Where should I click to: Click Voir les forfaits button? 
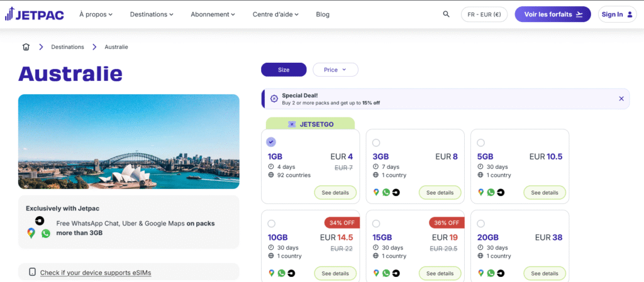[x=553, y=14]
